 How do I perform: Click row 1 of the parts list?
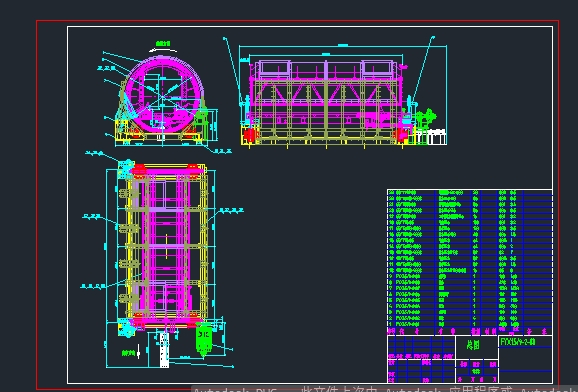point(470,324)
